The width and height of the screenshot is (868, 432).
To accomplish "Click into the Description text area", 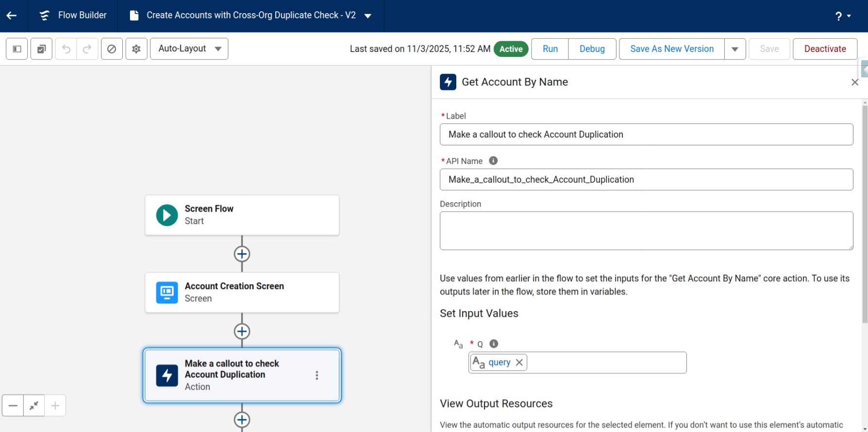I will tap(646, 231).
